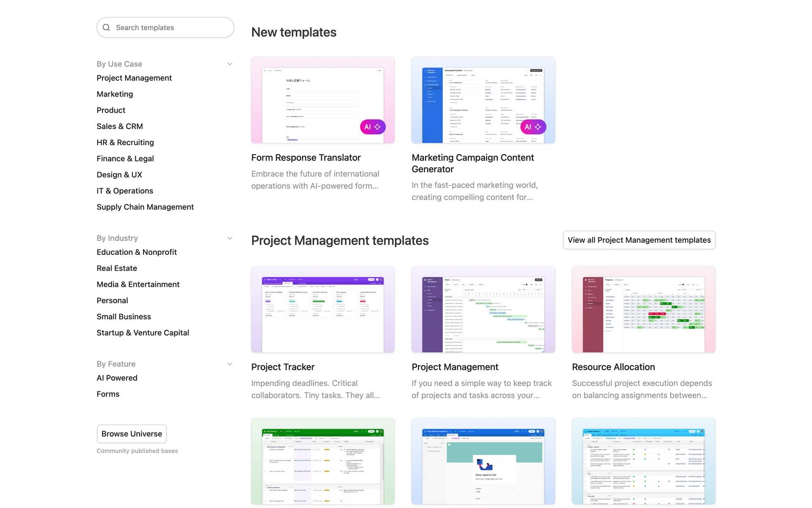Open the Status report builder thumbnail
The height and width of the screenshot is (508, 812).
[x=483, y=461]
